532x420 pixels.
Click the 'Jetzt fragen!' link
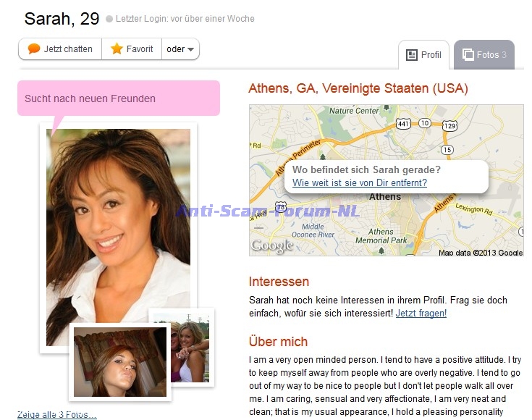tap(421, 313)
